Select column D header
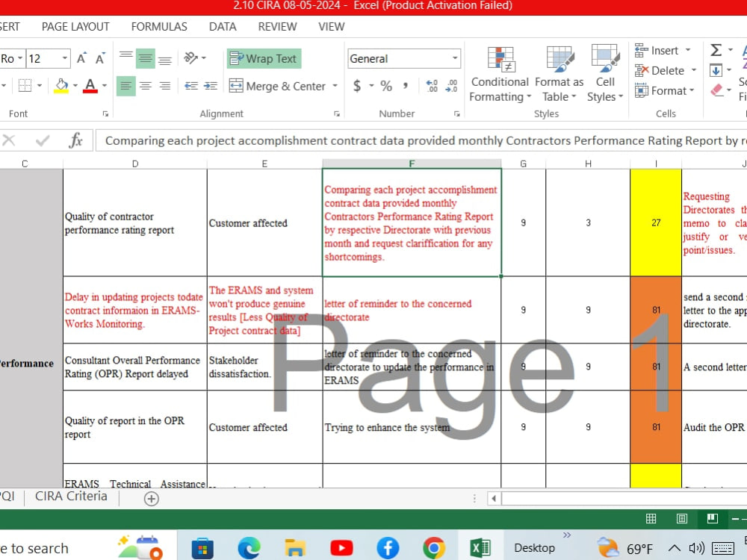This screenshot has height=560, width=747. pyautogui.click(x=135, y=164)
